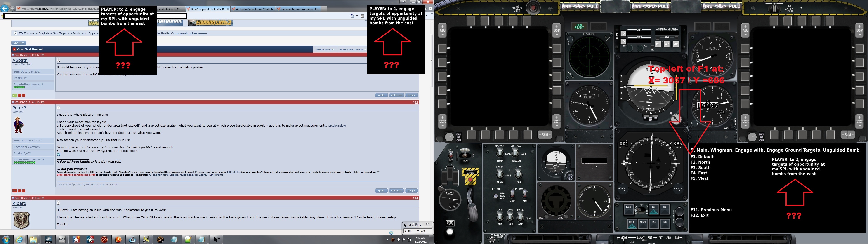Click left MFCD DSP rocker switch
868x244 pixels.
point(556,30)
